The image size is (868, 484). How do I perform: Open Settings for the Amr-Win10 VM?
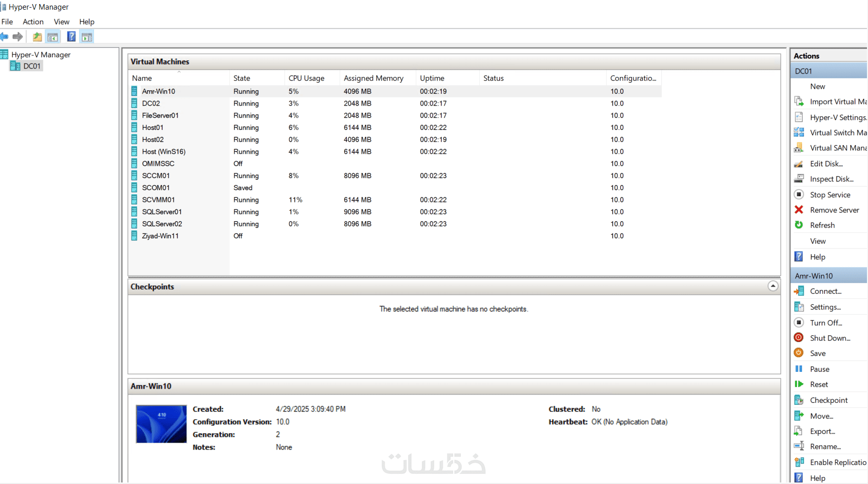(825, 307)
